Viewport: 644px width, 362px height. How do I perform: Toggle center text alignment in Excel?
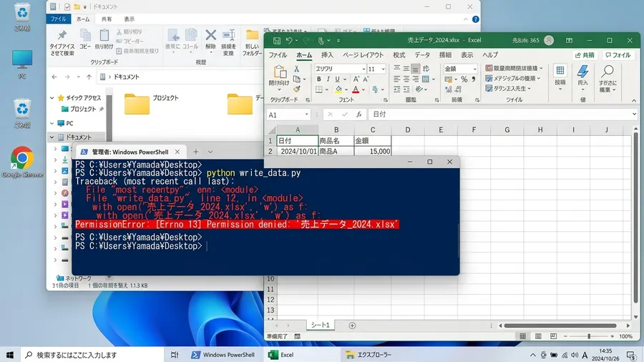click(406, 79)
